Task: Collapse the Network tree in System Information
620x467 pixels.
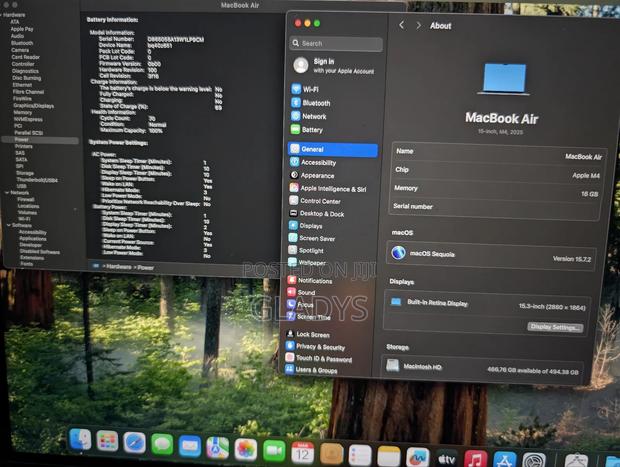Action: 7,193
